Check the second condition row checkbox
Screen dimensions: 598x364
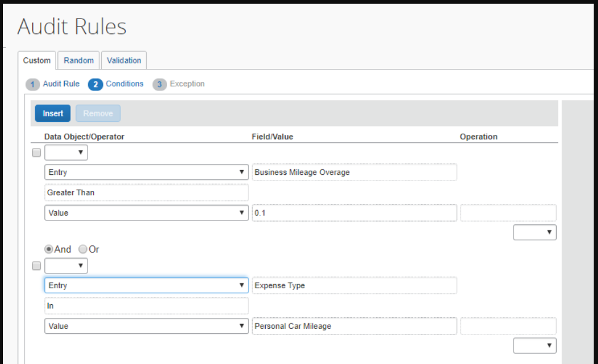tap(36, 265)
